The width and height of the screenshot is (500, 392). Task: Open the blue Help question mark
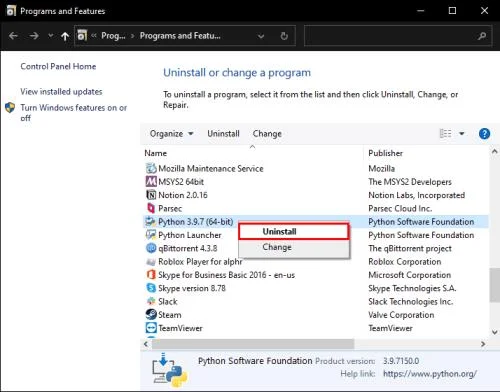(484, 134)
